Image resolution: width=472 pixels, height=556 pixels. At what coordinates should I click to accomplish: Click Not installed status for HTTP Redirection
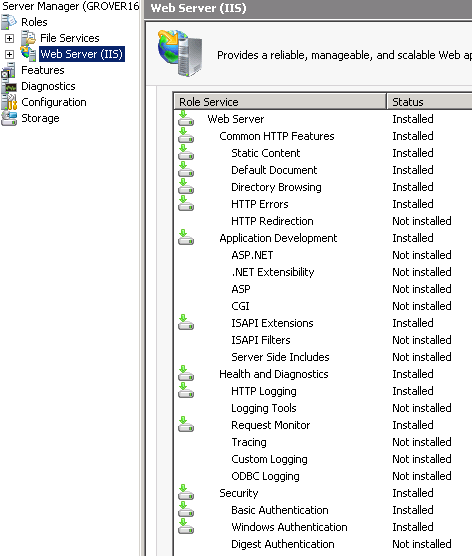(x=422, y=221)
